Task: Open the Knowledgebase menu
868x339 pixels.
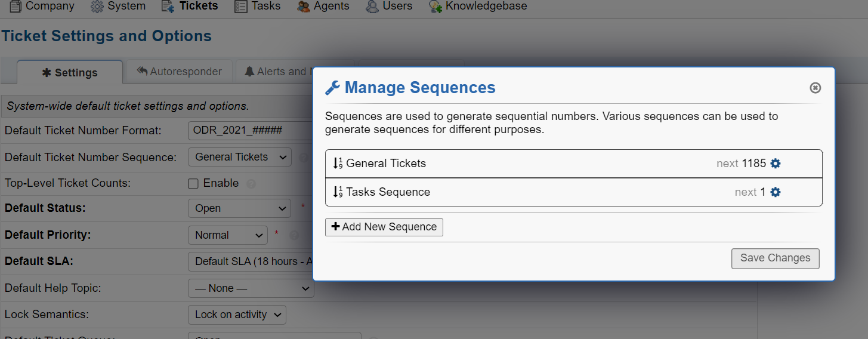Action: (478, 7)
